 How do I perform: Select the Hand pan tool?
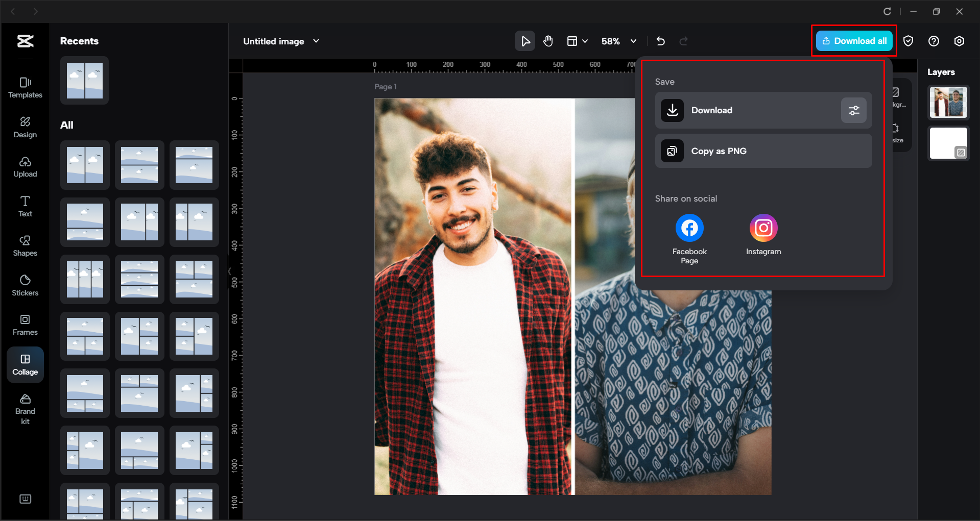click(548, 41)
